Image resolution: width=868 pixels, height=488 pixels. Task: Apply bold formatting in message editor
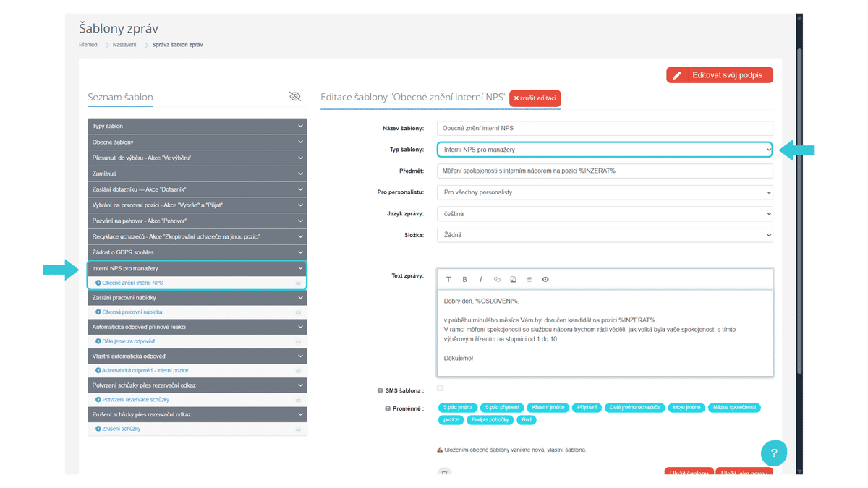pyautogui.click(x=464, y=279)
